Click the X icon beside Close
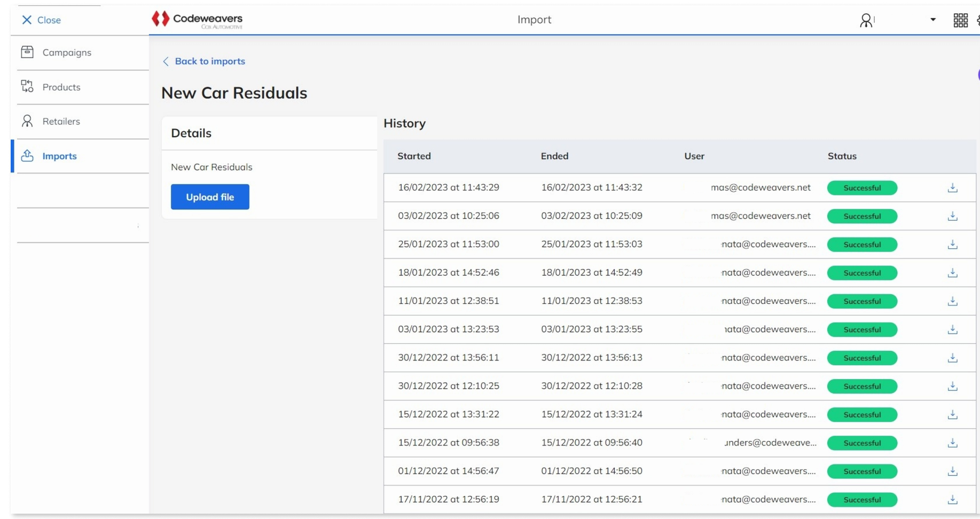 [27, 20]
